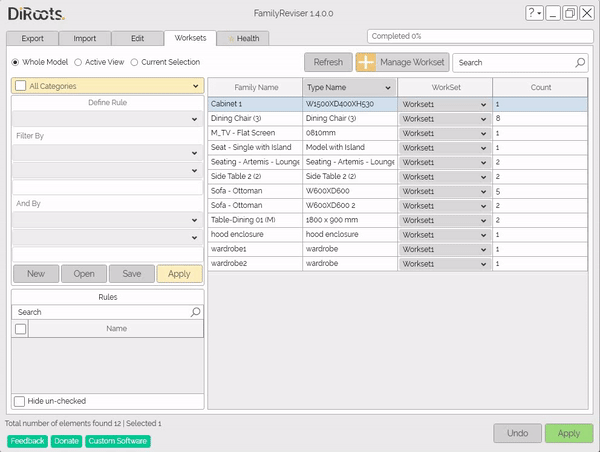
Task: Toggle the select-all checkbox in Rules header
Action: coord(21,328)
